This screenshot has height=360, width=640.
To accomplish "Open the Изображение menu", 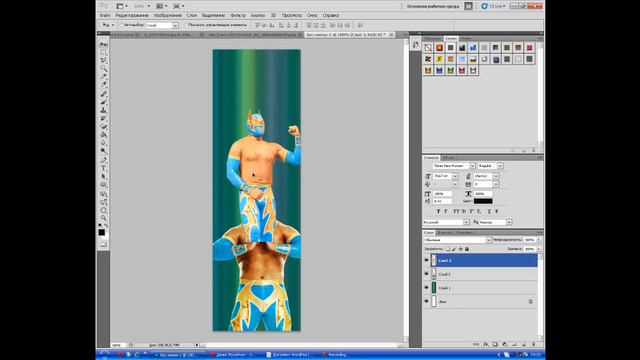I will tap(167, 15).
